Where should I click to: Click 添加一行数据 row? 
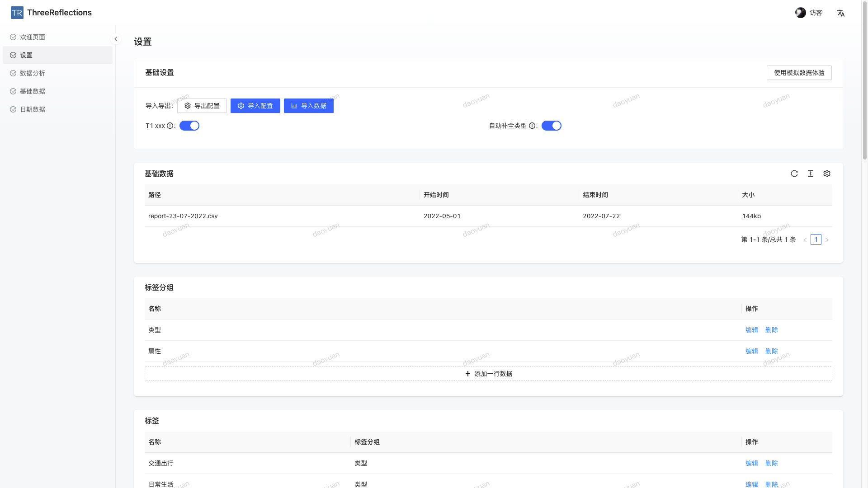coord(488,374)
